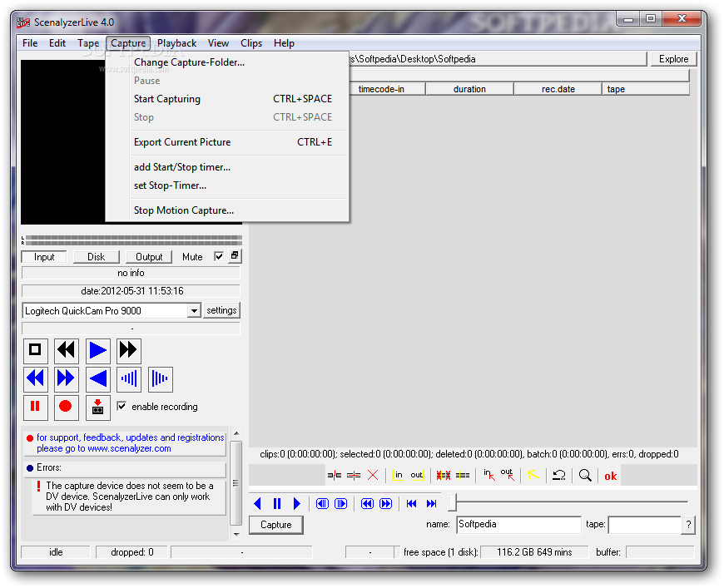Image resolution: width=724 pixels, height=588 pixels.
Task: Click the magnifying glass search icon
Action: [x=585, y=476]
